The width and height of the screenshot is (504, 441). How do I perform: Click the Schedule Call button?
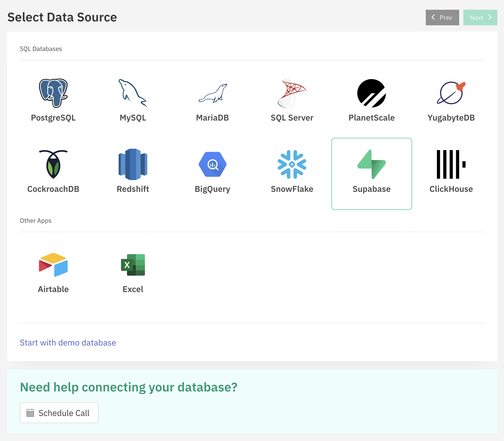pos(59,413)
